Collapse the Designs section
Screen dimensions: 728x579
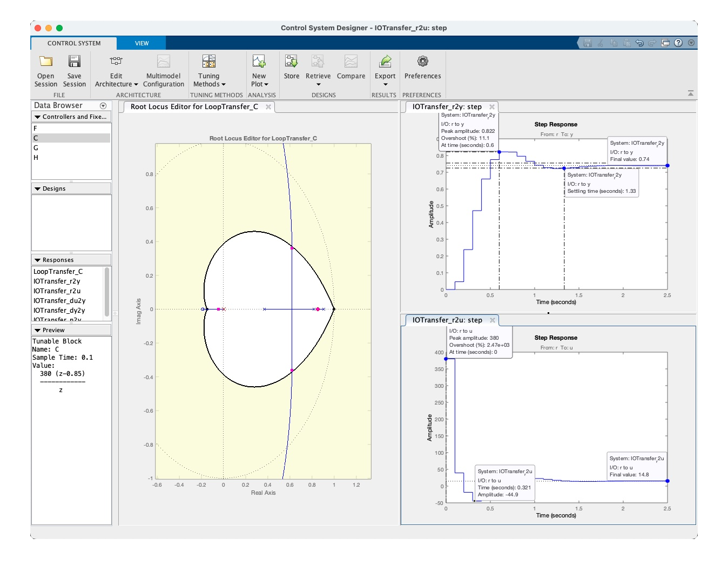pyautogui.click(x=37, y=188)
